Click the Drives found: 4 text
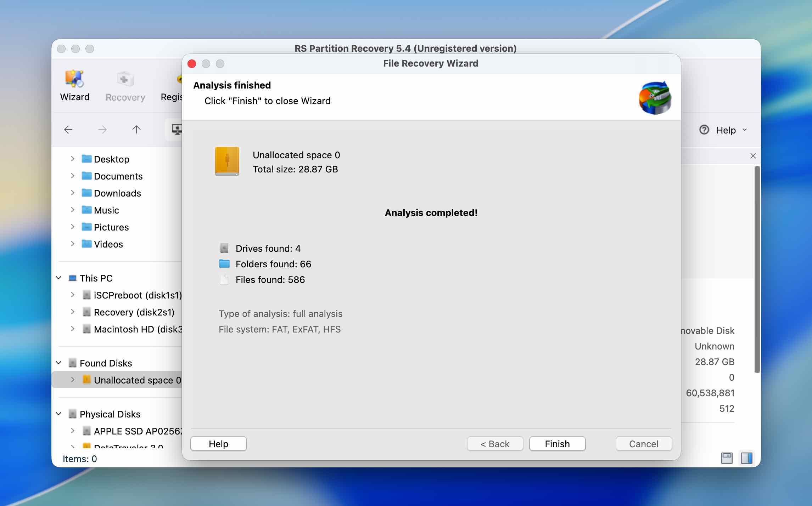This screenshot has height=506, width=812. 268,248
